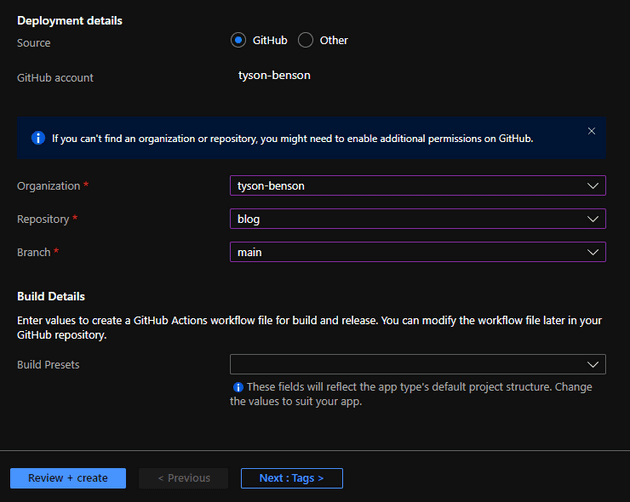This screenshot has width=630, height=502.
Task: Dismiss the GitHub permissions info banner
Action: click(x=591, y=131)
